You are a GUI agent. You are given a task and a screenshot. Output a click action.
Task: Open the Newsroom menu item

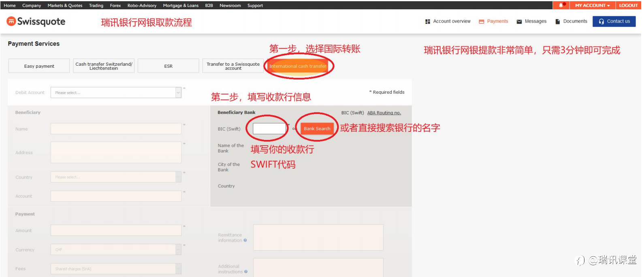230,5
